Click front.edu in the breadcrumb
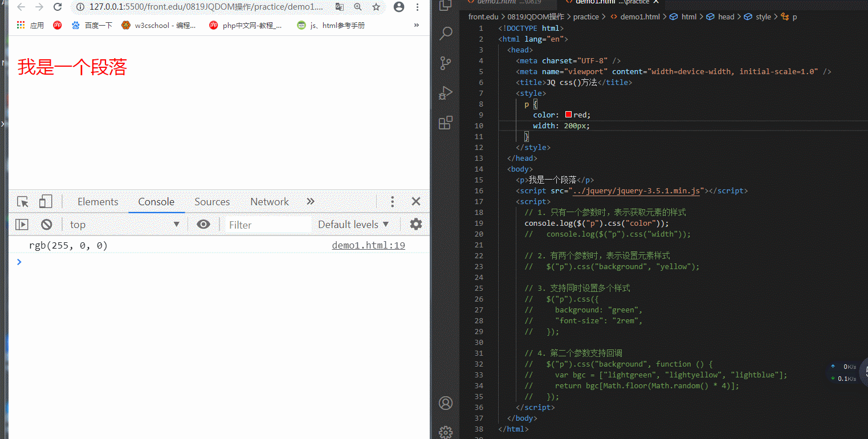 click(x=483, y=17)
